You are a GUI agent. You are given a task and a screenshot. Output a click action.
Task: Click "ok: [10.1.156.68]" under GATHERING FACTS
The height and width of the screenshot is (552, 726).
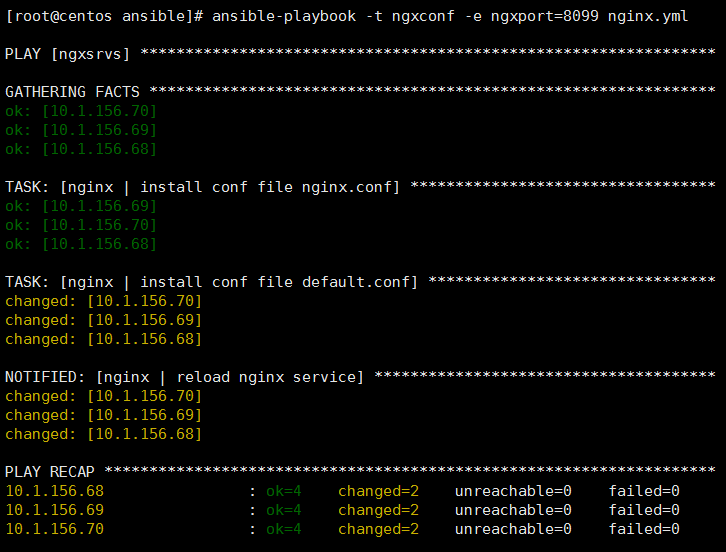coord(81,149)
